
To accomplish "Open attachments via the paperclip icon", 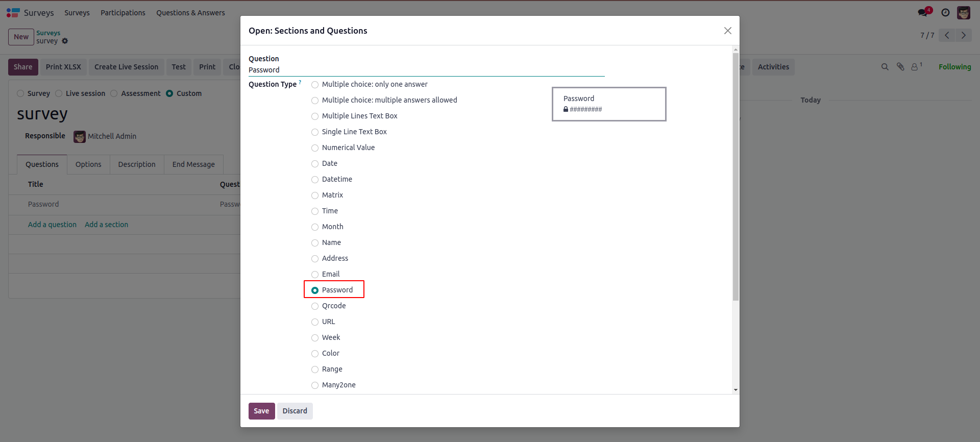I will tap(900, 67).
